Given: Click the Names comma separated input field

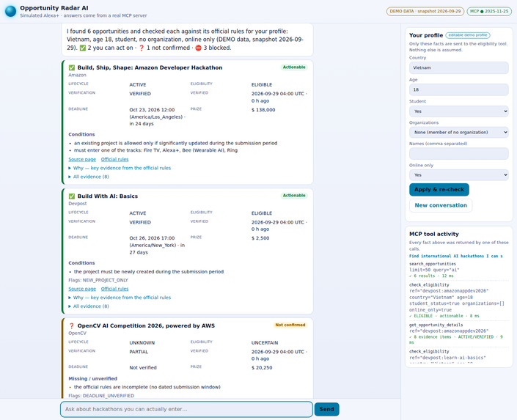Looking at the screenshot, I should point(458,154).
